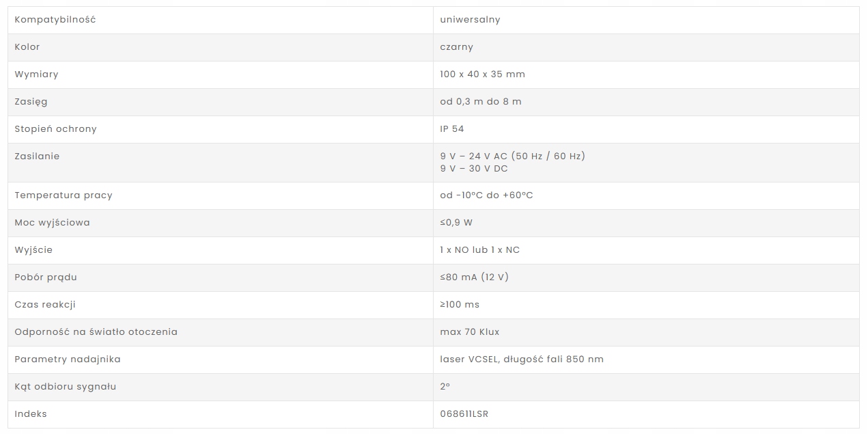Select 'laser VCSEL, długość fali 850 nm' text
Screen dimensions: 868x434
[x=522, y=360]
